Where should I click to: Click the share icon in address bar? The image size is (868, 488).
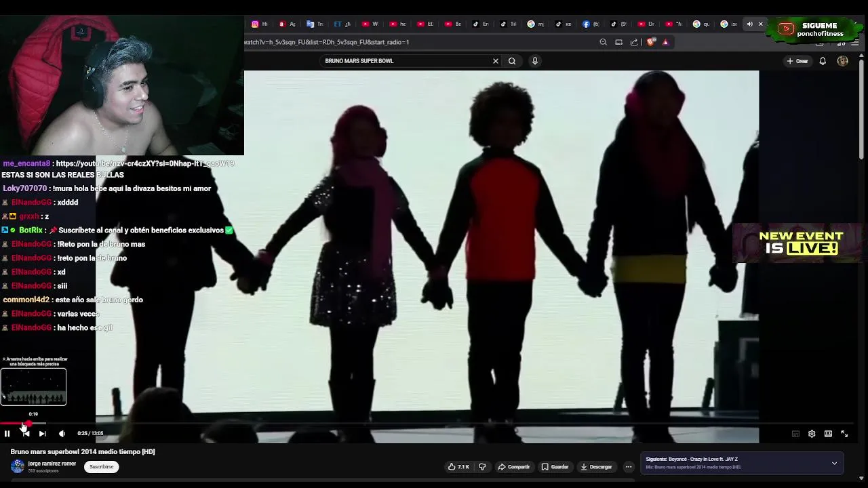tap(634, 42)
